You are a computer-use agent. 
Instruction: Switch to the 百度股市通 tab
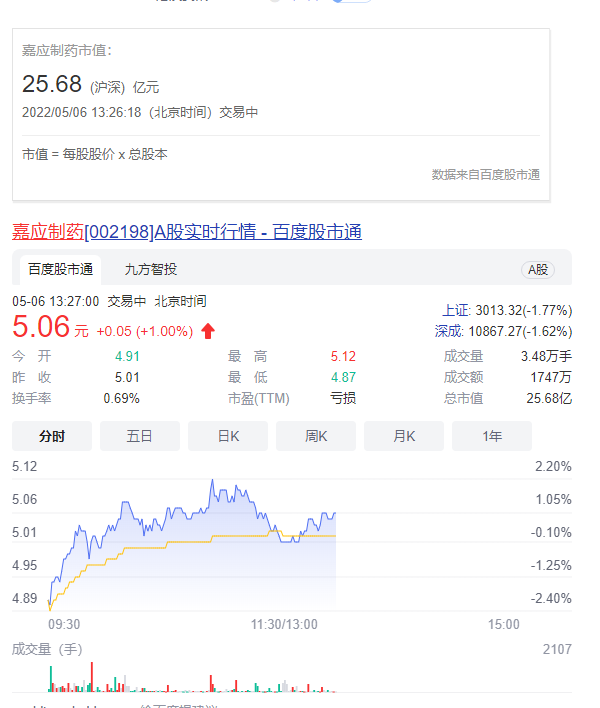coord(60,270)
